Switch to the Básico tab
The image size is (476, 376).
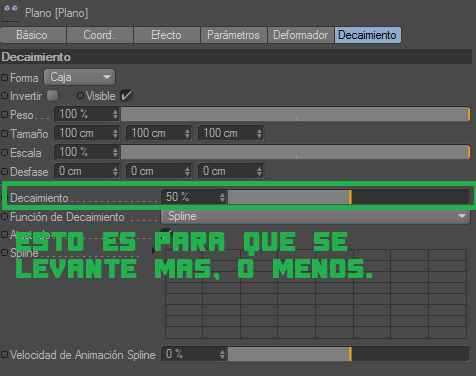33,35
